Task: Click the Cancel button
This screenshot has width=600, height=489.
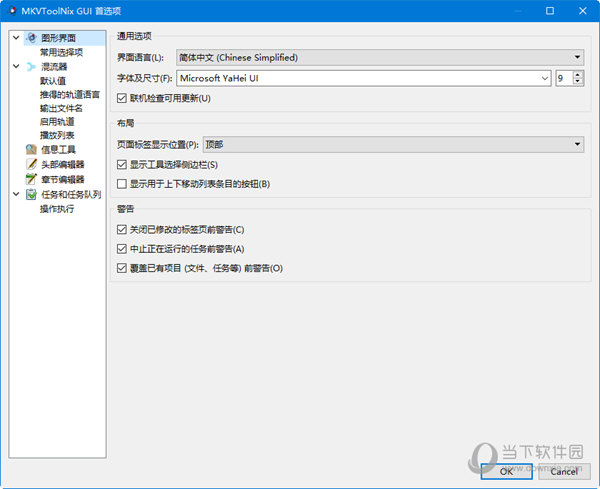Action: click(x=563, y=471)
